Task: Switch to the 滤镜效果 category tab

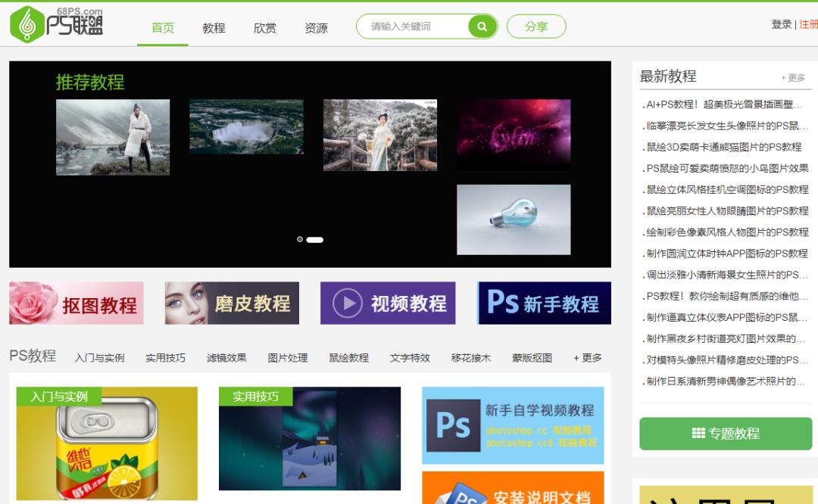Action: click(x=227, y=358)
